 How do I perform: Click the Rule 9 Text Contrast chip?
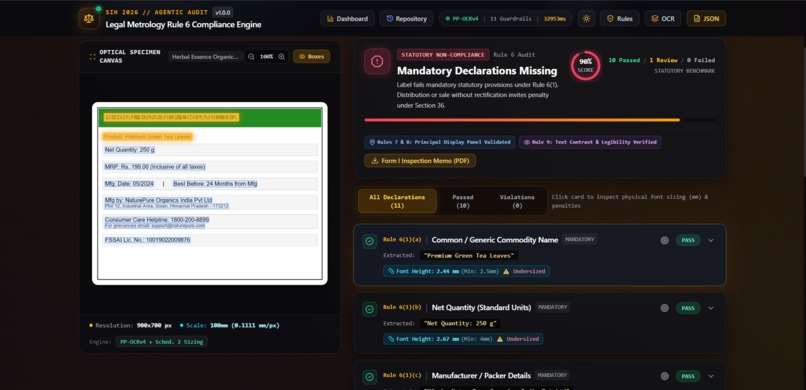point(590,142)
